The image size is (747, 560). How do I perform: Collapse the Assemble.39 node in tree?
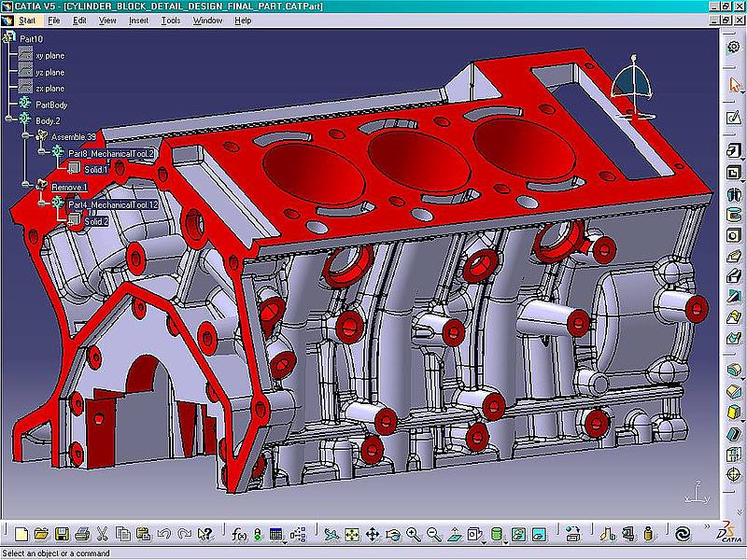(x=25, y=136)
